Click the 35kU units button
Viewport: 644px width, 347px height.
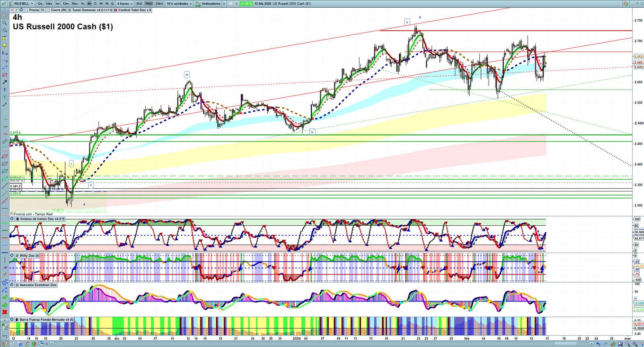159,4
